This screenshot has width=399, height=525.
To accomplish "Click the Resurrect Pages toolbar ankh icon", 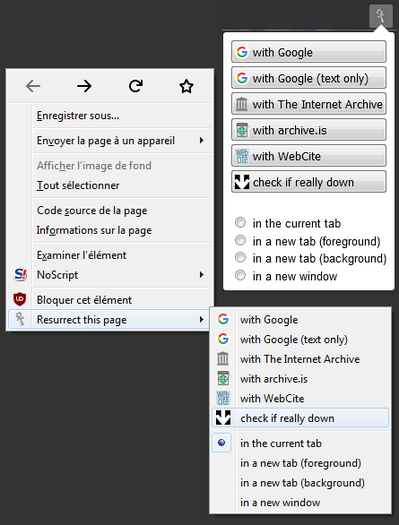I will (x=381, y=16).
